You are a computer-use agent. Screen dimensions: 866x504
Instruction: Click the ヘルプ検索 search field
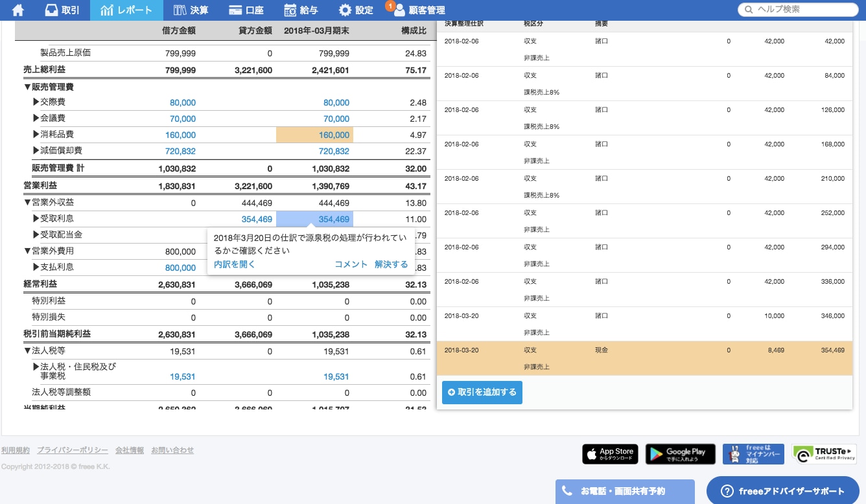pos(798,10)
